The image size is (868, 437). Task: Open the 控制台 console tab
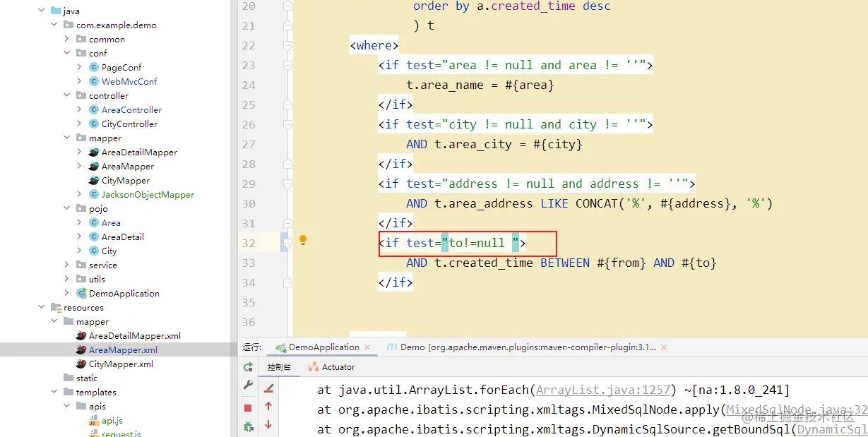coord(279,367)
